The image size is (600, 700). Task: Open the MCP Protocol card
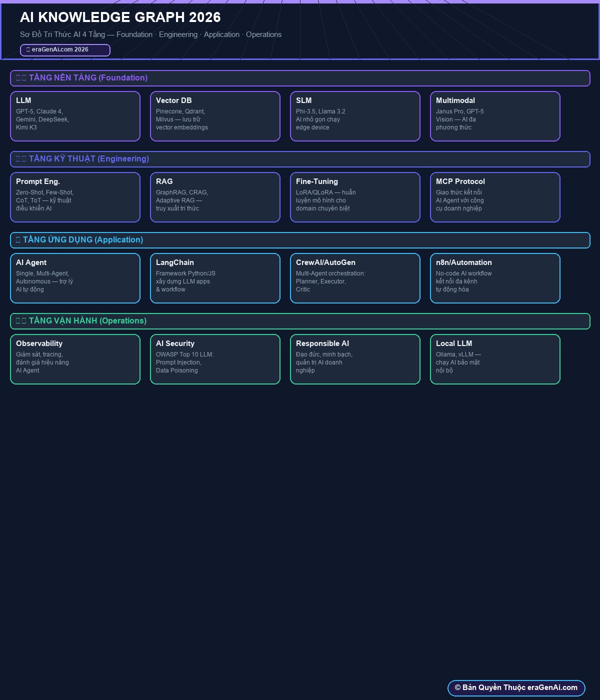click(x=495, y=197)
